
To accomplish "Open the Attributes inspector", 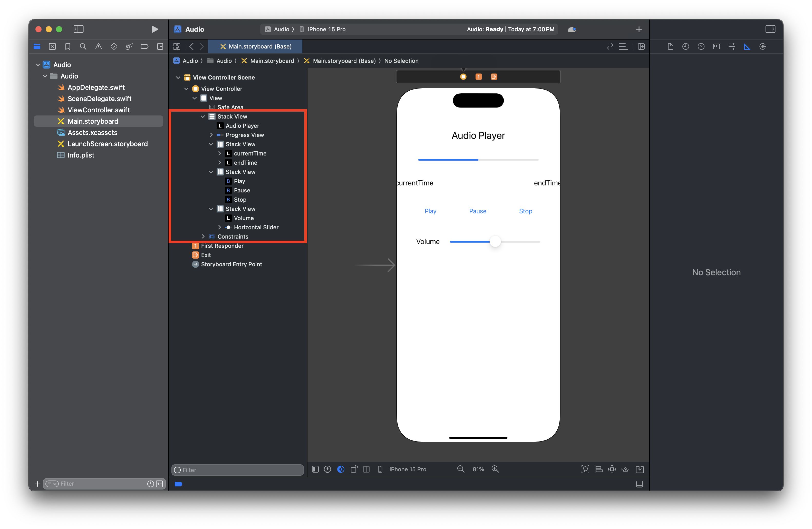I will pyautogui.click(x=731, y=47).
